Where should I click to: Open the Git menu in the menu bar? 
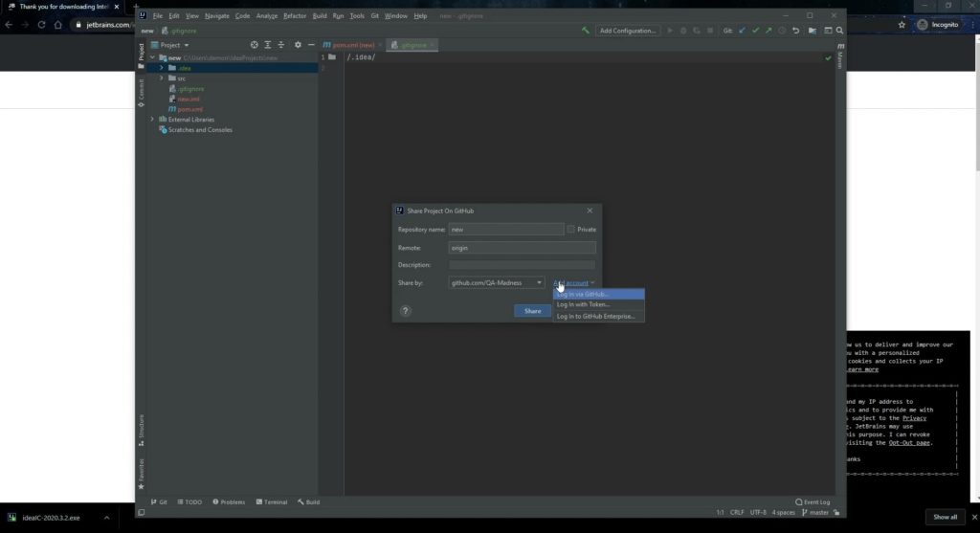coord(375,15)
